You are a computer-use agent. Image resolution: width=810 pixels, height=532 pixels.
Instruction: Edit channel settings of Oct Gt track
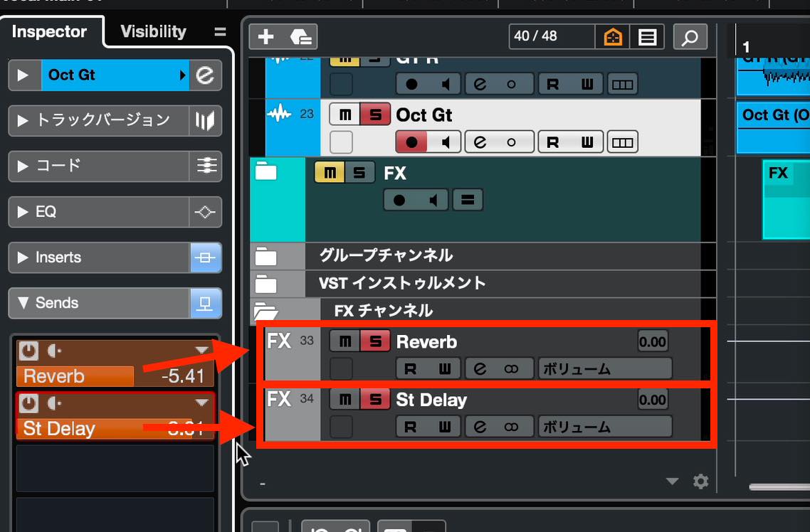pyautogui.click(x=480, y=142)
